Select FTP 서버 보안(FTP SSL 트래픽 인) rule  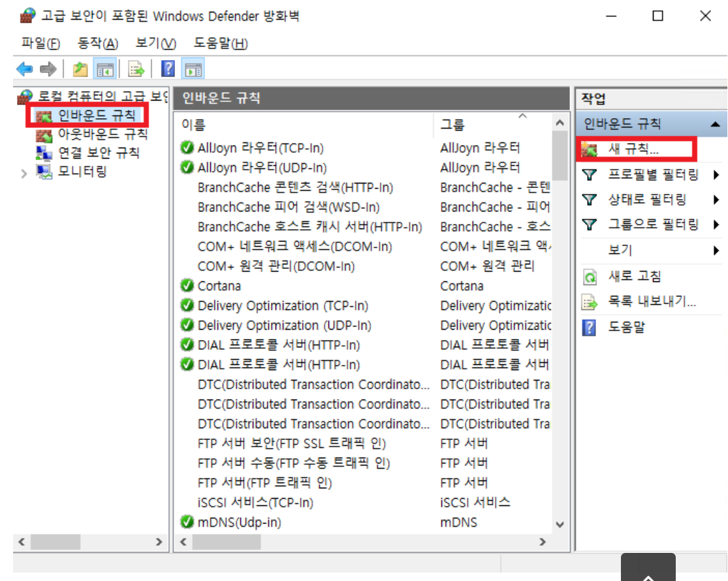tap(292, 444)
